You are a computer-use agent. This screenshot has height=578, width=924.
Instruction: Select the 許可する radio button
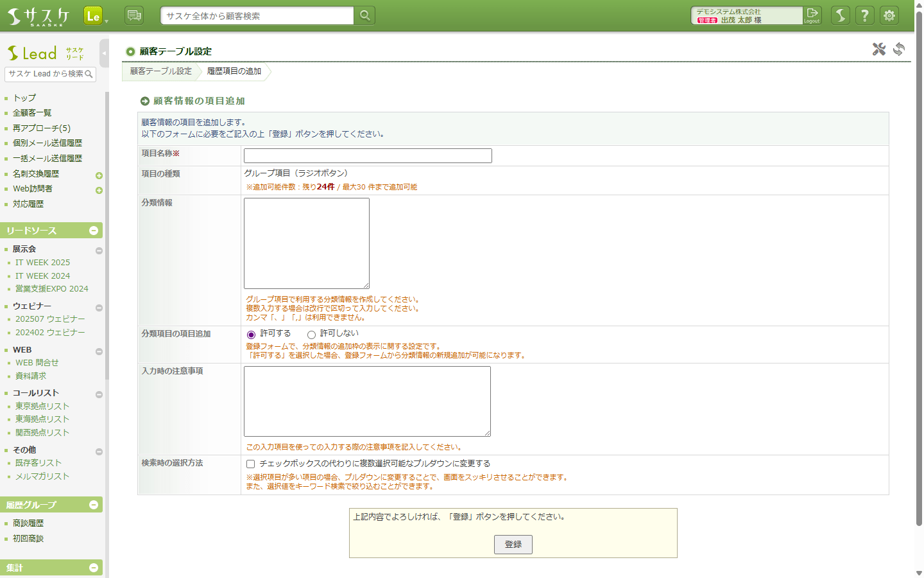[251, 335]
